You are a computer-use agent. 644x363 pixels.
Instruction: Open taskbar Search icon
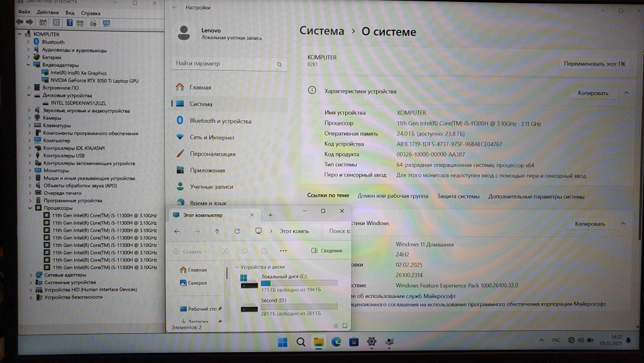301,342
